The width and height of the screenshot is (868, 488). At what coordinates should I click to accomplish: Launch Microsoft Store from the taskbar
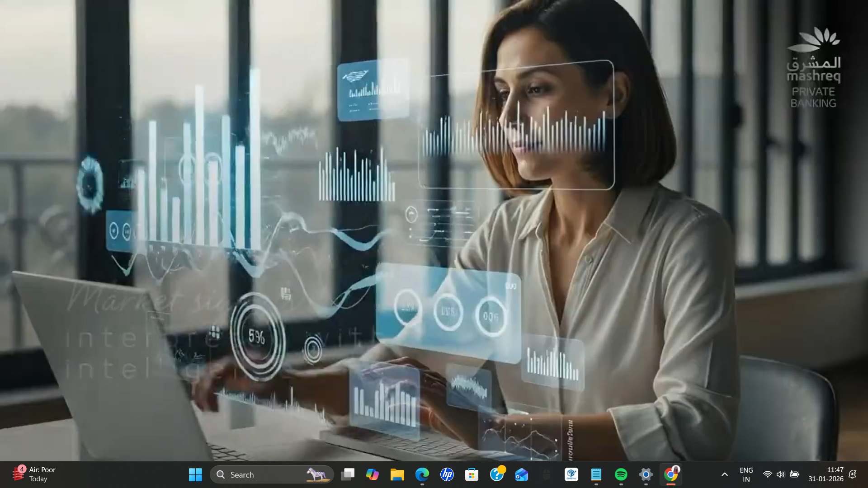click(472, 474)
